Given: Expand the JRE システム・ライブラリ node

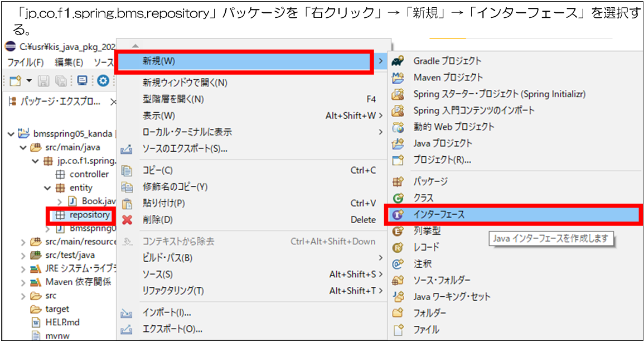Looking at the screenshot, I should click(x=23, y=269).
